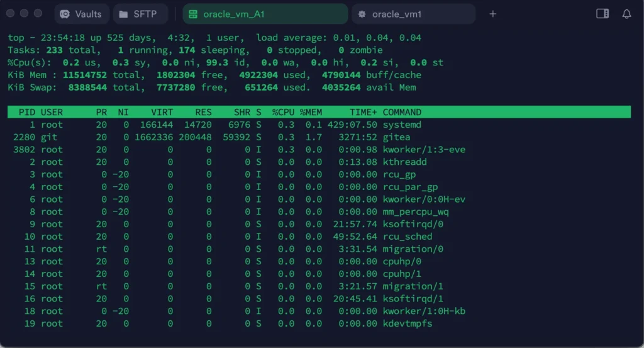The image size is (644, 348).
Task: Click the gear icon on oracle_vm1 tab
Action: 362,14
